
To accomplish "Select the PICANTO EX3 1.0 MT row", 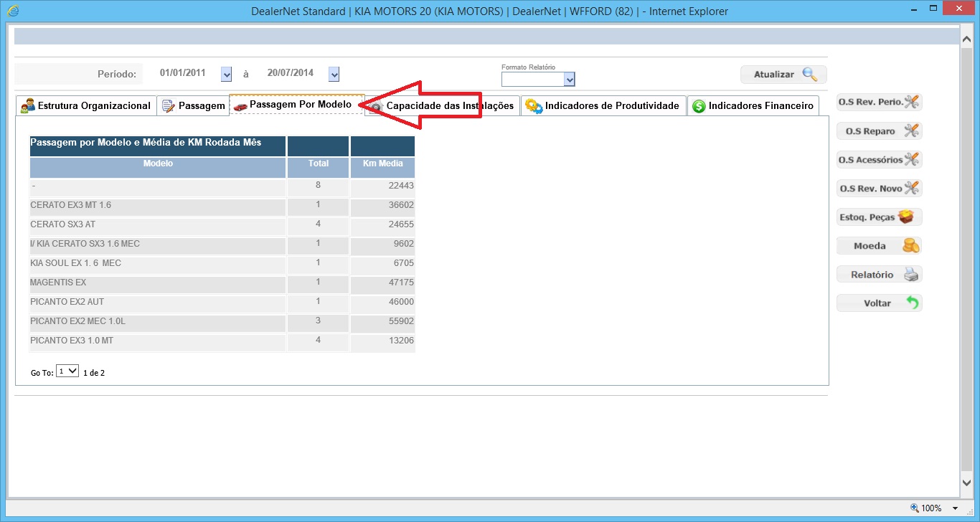I will (x=222, y=342).
